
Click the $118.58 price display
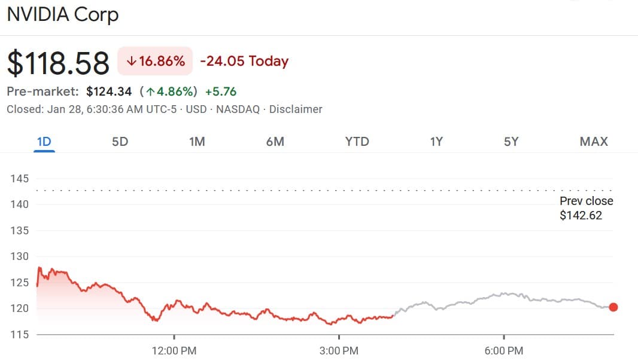coord(57,60)
